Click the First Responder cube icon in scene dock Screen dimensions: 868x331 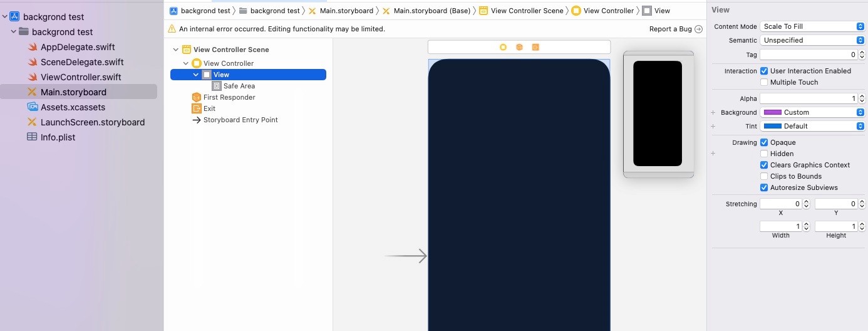[519, 47]
